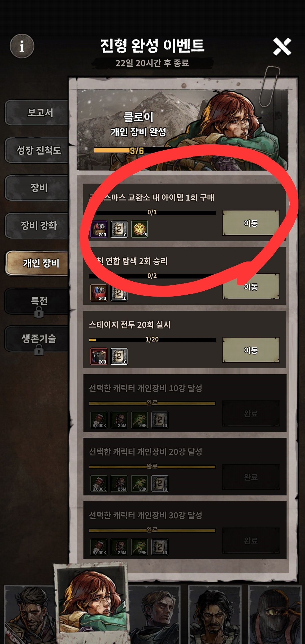The height and width of the screenshot is (644, 305).
Task: Tap the notebook reward in stage battle mission
Action: pyautogui.click(x=119, y=356)
